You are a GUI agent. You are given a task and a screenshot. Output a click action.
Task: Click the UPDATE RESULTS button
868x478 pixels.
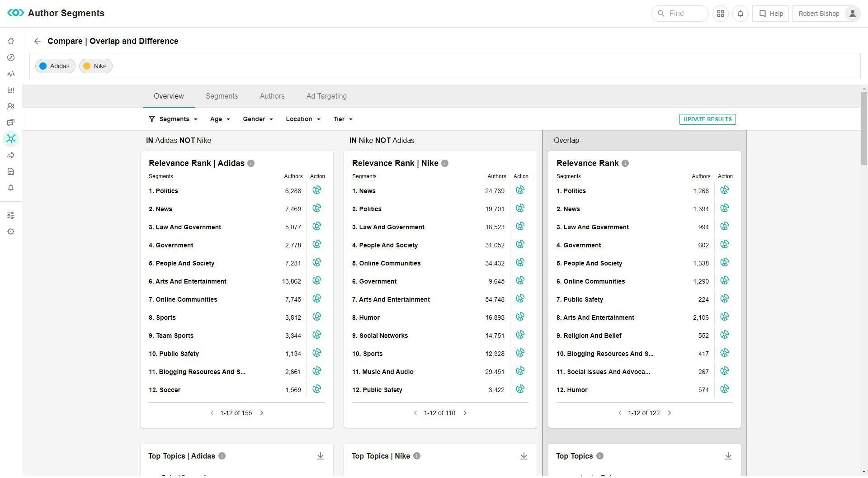coord(708,119)
